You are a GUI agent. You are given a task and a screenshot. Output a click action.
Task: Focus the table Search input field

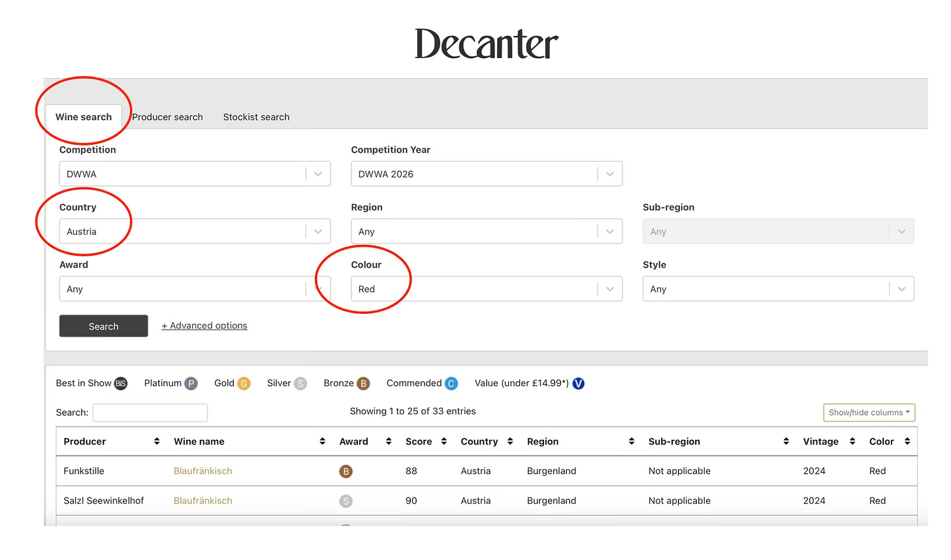[x=150, y=412]
